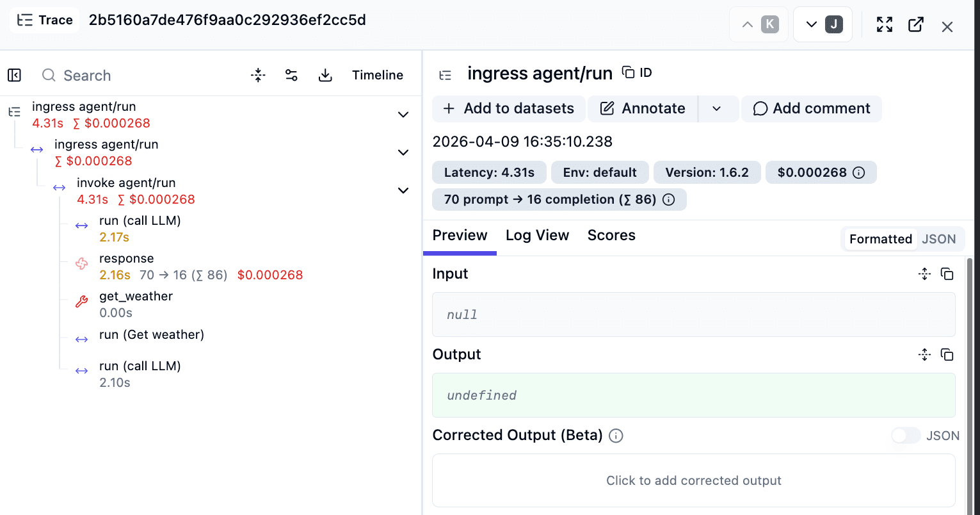Open the Scores tab
This screenshot has width=980, height=515.
(x=611, y=235)
